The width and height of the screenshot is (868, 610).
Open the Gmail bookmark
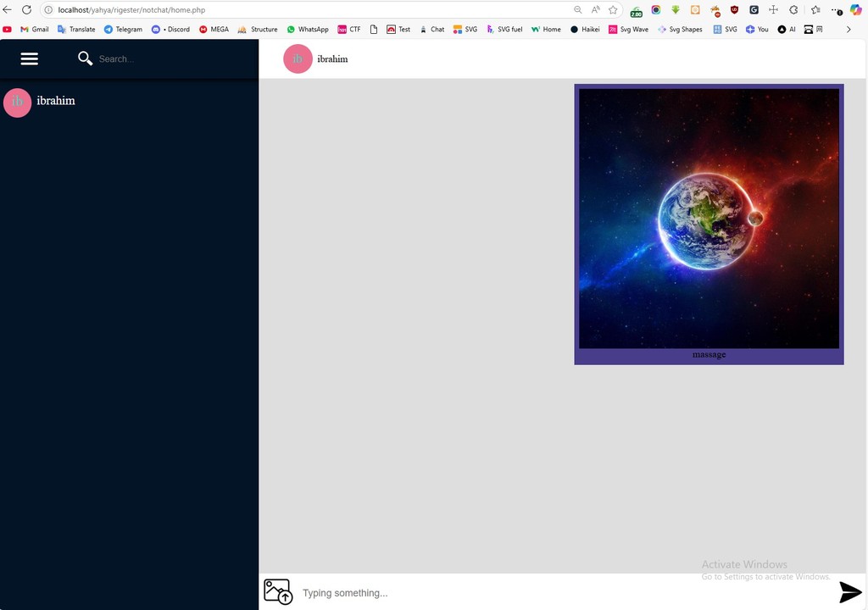point(34,30)
